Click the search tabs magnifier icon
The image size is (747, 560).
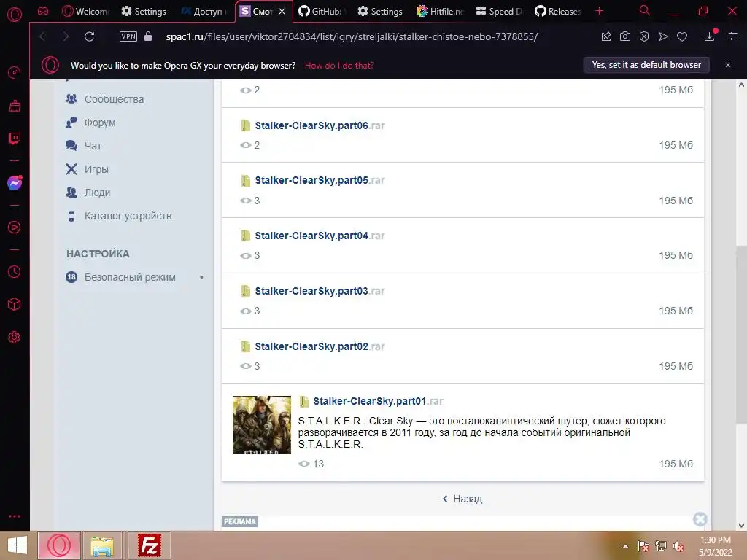point(645,10)
